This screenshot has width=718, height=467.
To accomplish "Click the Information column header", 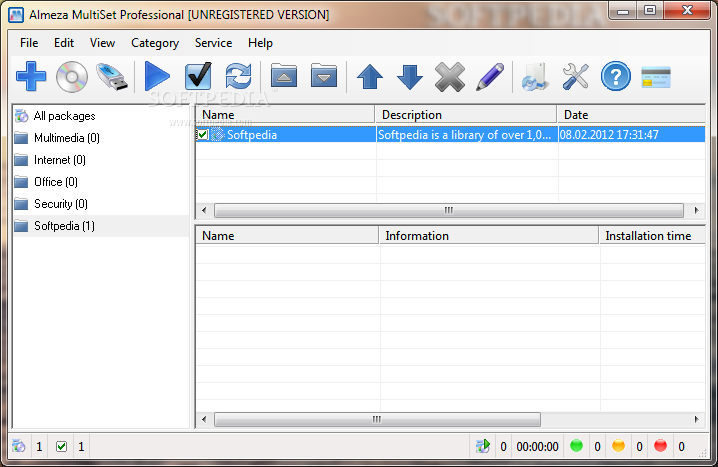I will click(x=489, y=236).
